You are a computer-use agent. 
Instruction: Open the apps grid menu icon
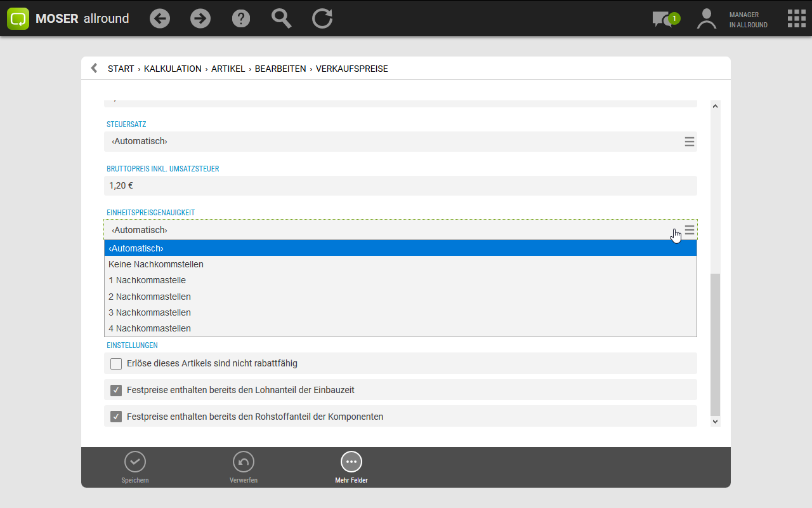(796, 18)
